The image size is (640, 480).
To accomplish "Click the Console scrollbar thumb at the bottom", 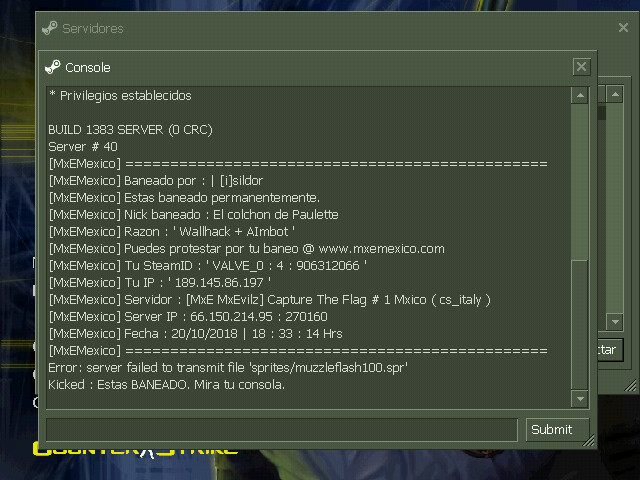I will coord(580,324).
